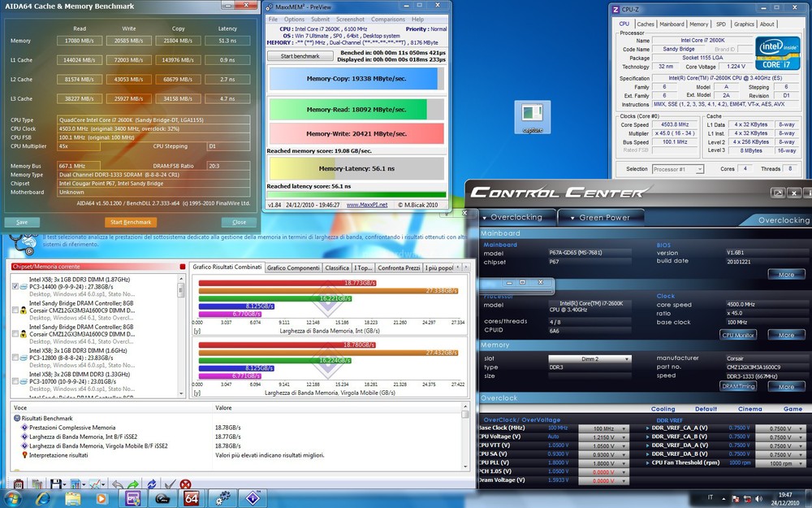The width and height of the screenshot is (812, 508).
Task: Switch to the gears Control Center taskbar button
Action: pos(223,499)
